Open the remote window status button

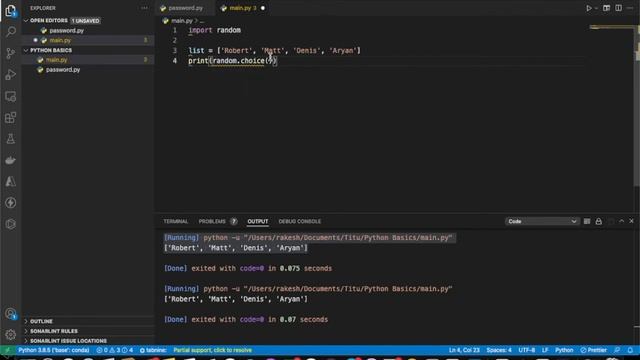pos(7,350)
